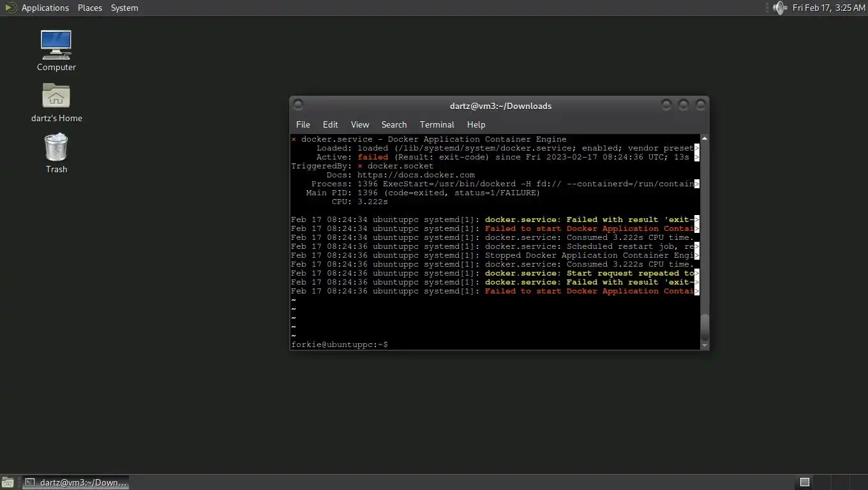Click the https://docs.docker.com URL
The height and width of the screenshot is (490, 868).
click(x=416, y=175)
